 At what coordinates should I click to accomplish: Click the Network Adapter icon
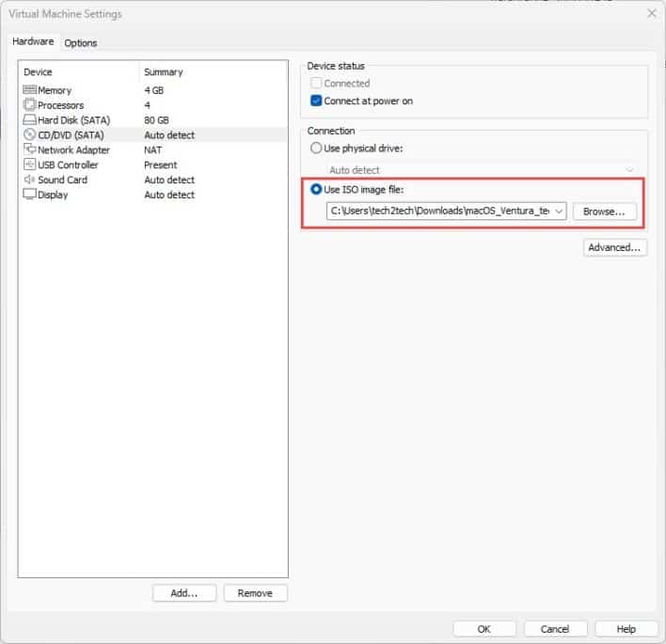29,150
